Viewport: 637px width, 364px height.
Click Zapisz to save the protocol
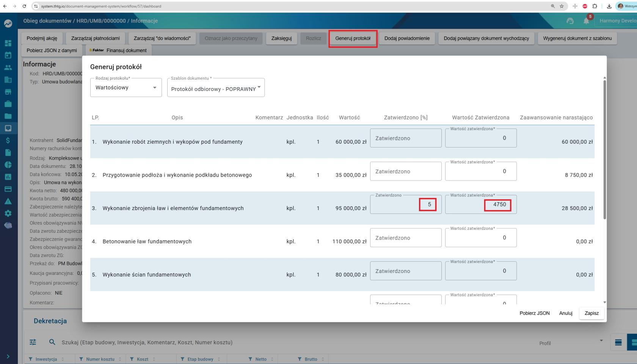(x=591, y=313)
